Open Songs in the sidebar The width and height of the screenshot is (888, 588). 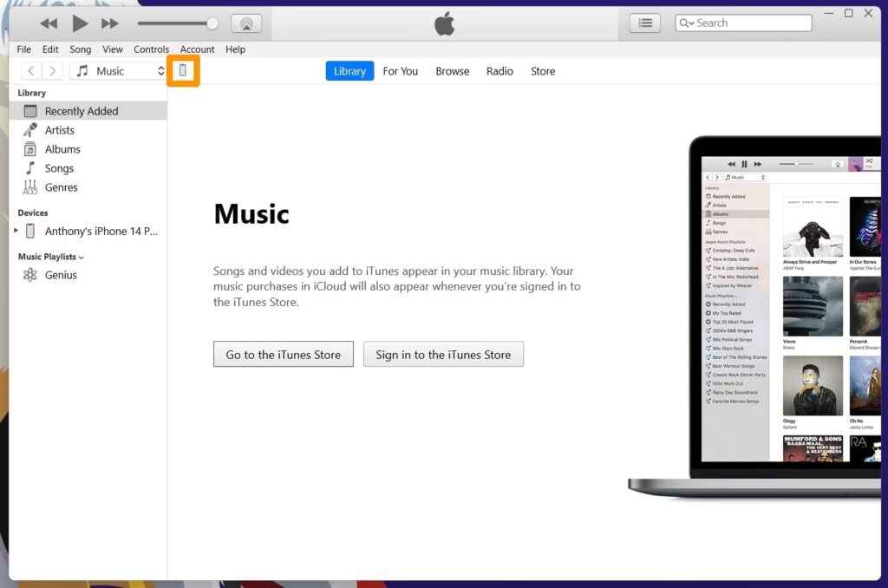click(x=59, y=168)
